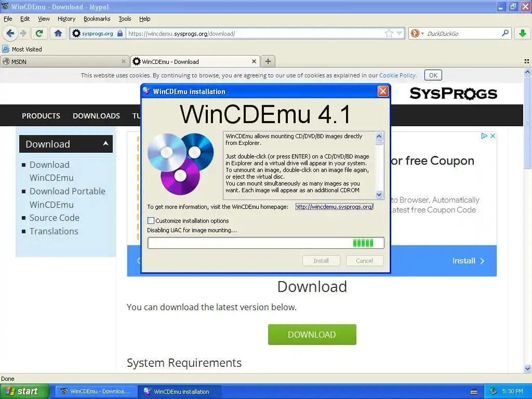Bookmark this page with the star icon

point(389,33)
